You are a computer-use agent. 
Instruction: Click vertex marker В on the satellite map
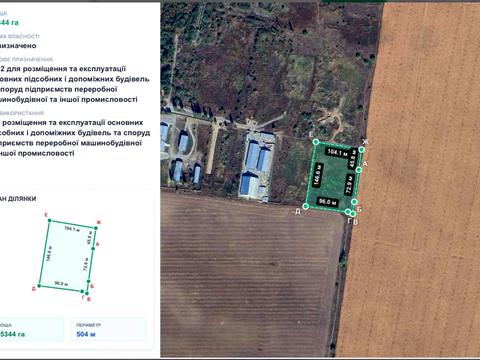(x=353, y=213)
